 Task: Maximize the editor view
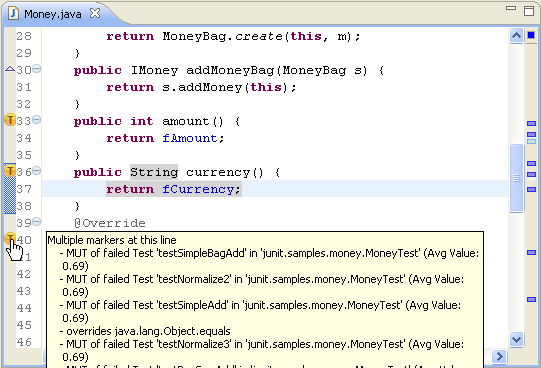tap(529, 10)
